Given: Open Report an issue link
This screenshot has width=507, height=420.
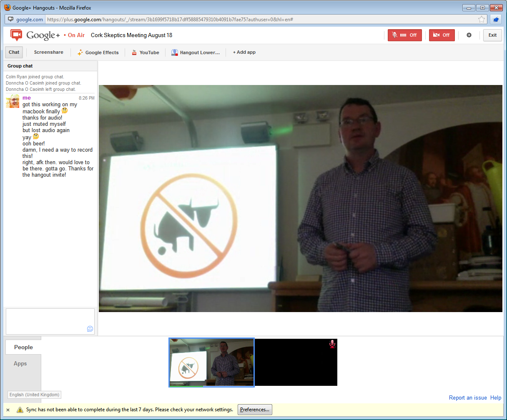Looking at the screenshot, I should [x=467, y=398].
